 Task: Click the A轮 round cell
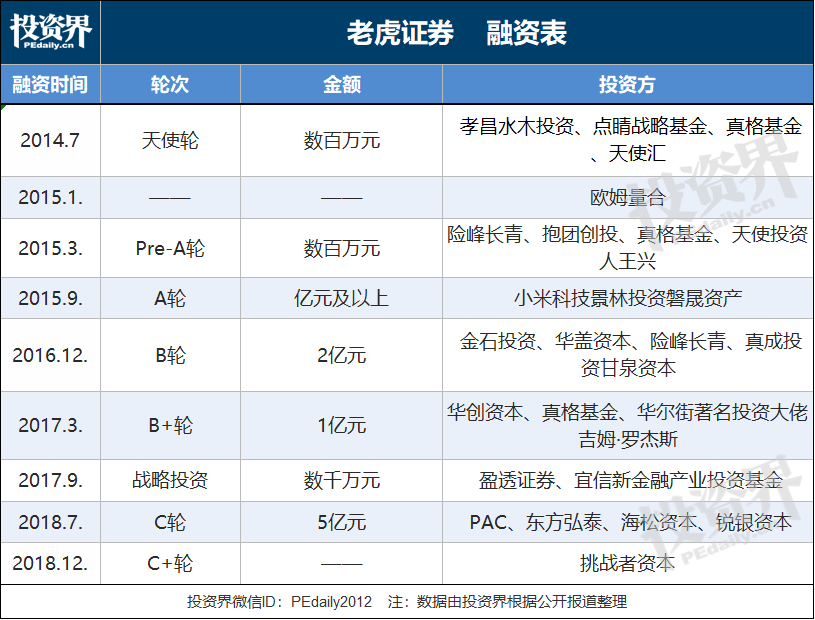[170, 298]
